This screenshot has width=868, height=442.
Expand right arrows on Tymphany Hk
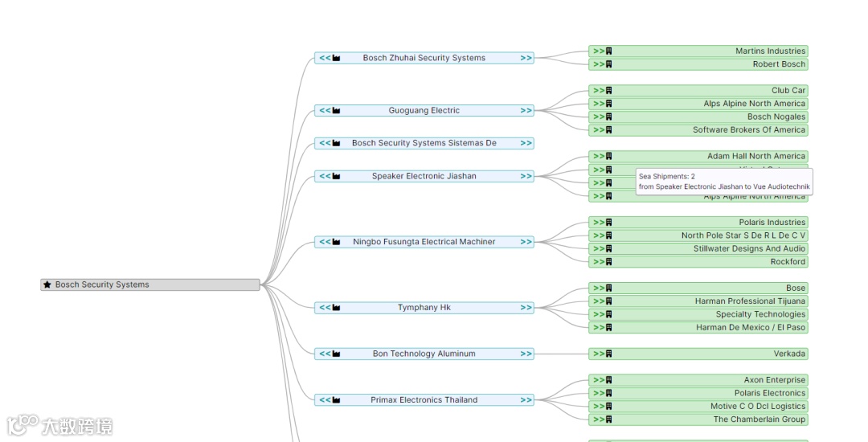(526, 308)
